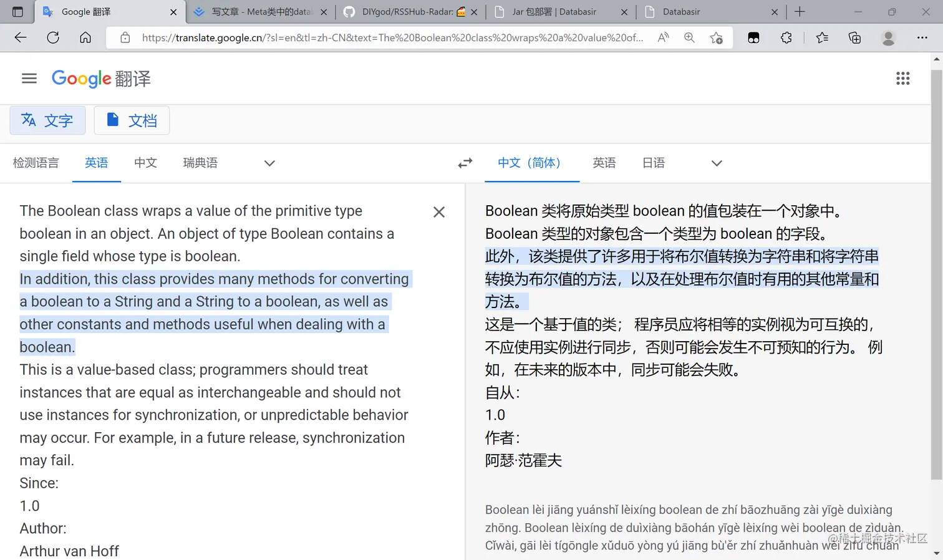Select the 文档 document translation mode
This screenshot has height=560, width=943.
[x=132, y=120]
